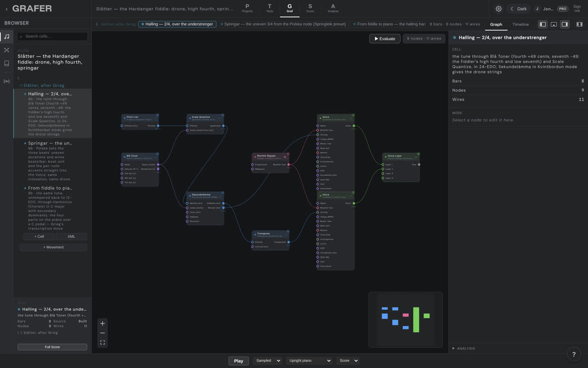Viewport: 588px width, 368px height.
Task: Collapse the Slåtter, after Grieg movement
Action: tap(42, 86)
